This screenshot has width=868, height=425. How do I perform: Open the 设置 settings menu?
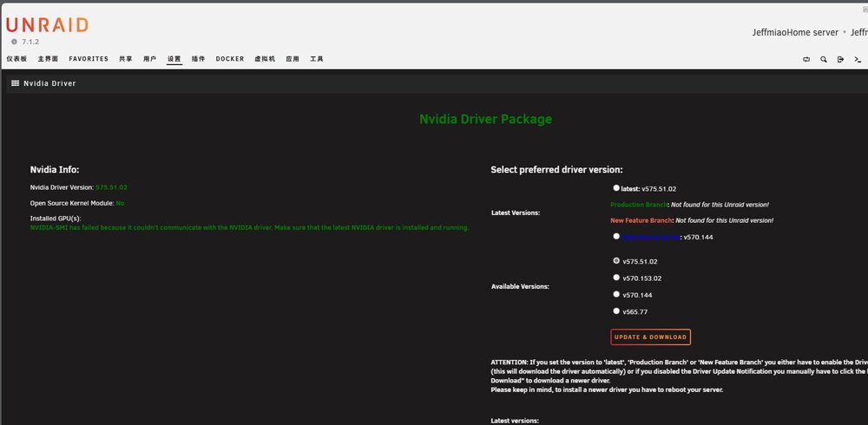point(174,59)
